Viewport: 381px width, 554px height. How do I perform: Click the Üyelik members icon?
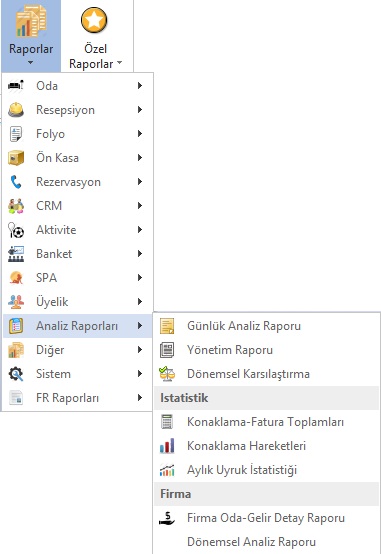point(16,302)
